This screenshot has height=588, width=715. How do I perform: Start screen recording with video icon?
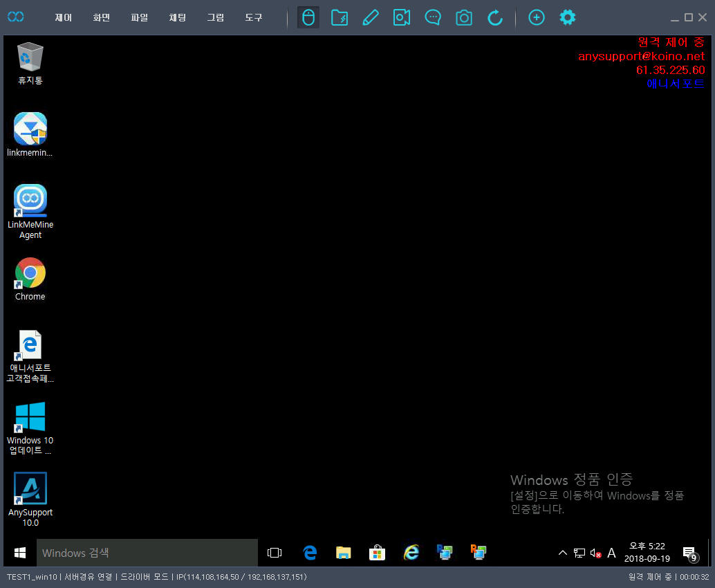[402, 17]
